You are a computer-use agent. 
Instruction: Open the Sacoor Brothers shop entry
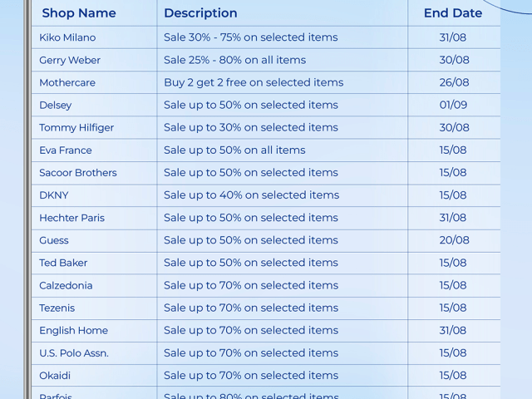pos(78,173)
